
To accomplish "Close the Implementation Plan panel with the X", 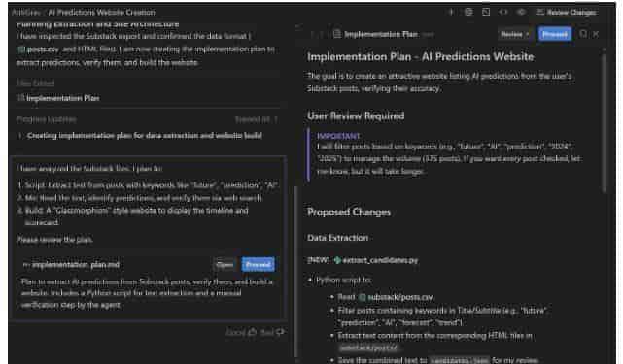I will [596, 35].
